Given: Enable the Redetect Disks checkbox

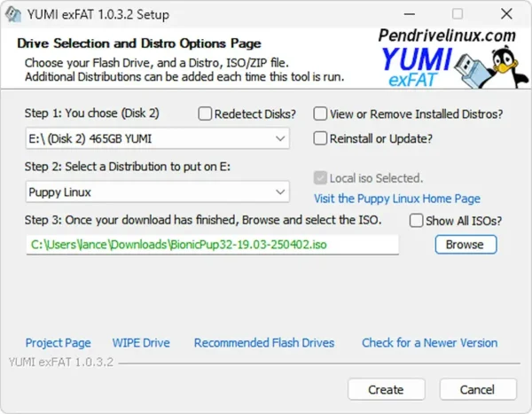Looking at the screenshot, I should pos(205,113).
